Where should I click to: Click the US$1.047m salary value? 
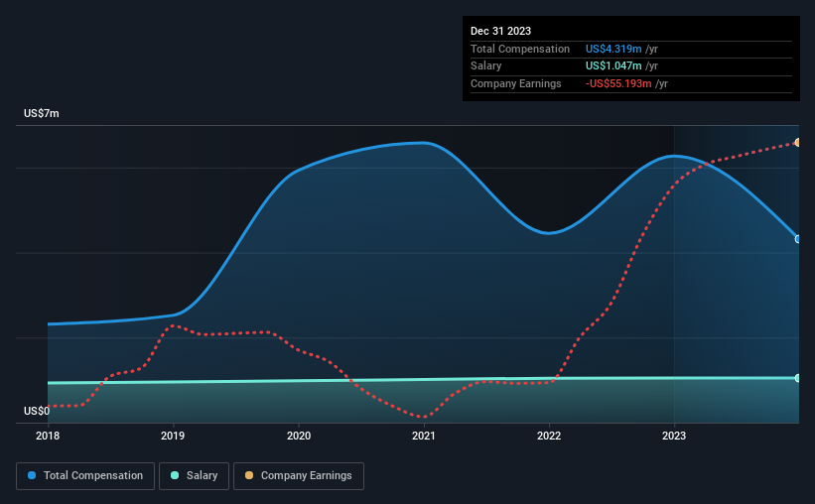click(x=613, y=66)
